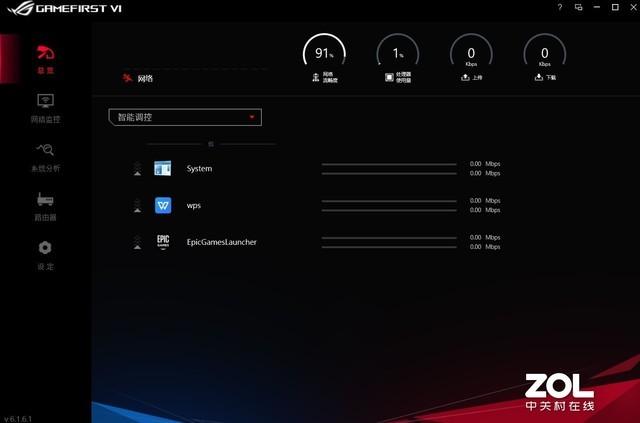This screenshot has height=423, width=640.
Task: Click the red 网络 header icon
Action: [x=127, y=78]
